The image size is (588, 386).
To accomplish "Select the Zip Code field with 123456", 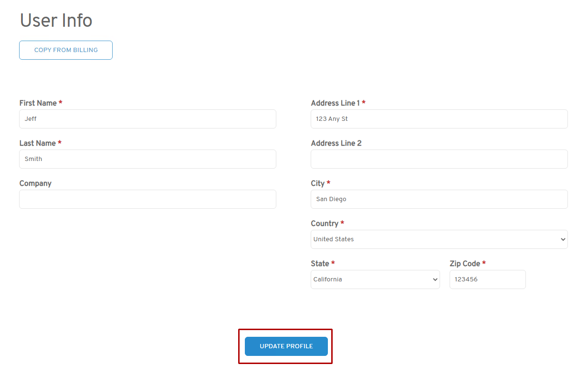I will click(x=487, y=279).
